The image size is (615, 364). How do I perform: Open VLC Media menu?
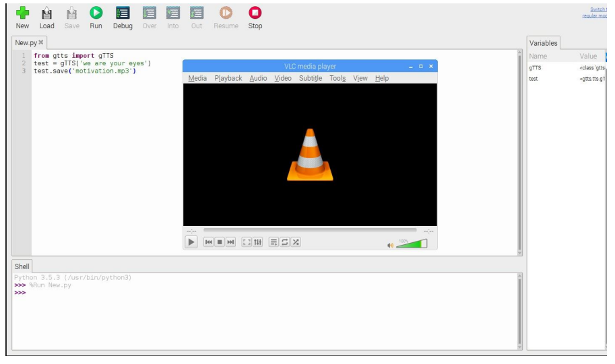pyautogui.click(x=197, y=78)
